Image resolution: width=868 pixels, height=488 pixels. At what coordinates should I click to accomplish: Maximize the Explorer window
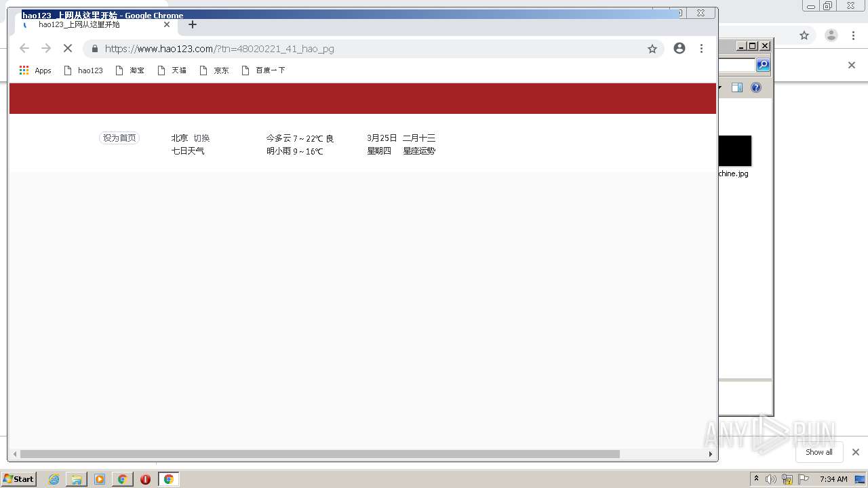point(753,46)
